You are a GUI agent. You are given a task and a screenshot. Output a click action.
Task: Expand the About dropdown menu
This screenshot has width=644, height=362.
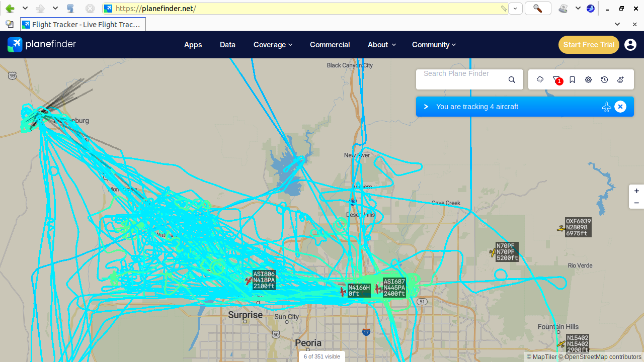[x=382, y=45]
